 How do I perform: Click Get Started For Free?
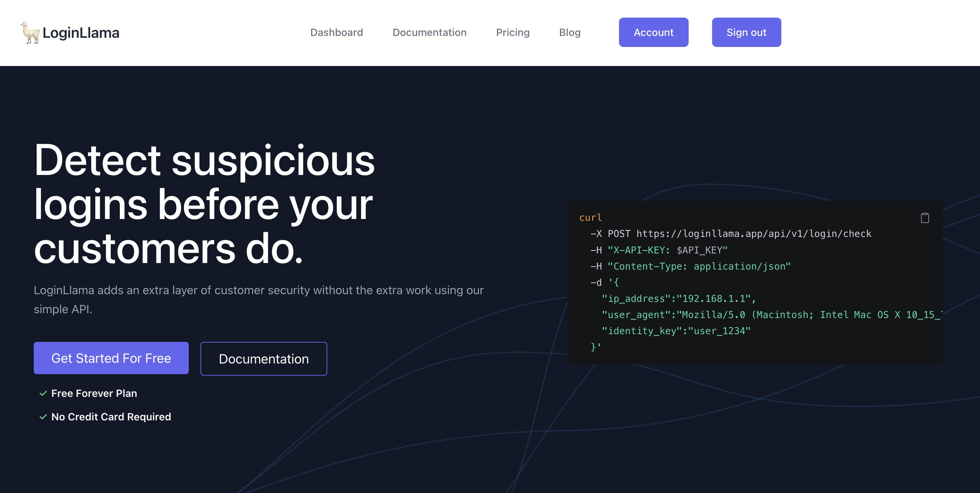111,358
